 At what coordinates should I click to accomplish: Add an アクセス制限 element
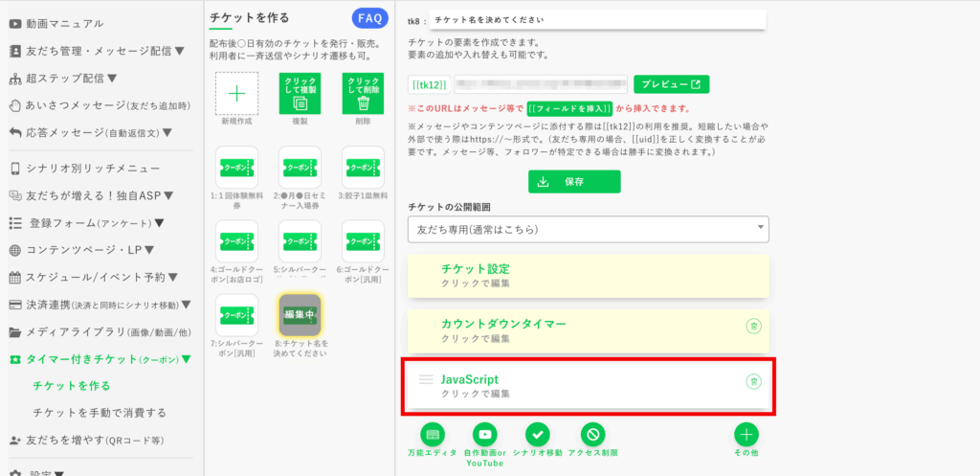coord(592,434)
